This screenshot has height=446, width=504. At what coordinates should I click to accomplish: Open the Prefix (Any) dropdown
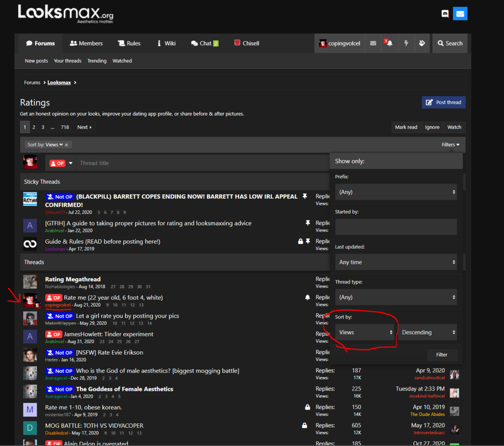[x=396, y=192]
